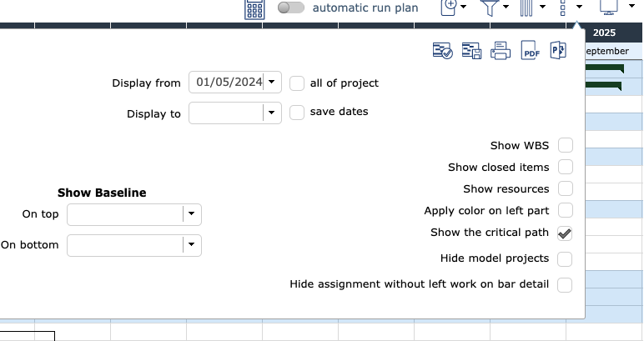Export planning to MS Project
The width and height of the screenshot is (644, 341).
click(x=557, y=52)
